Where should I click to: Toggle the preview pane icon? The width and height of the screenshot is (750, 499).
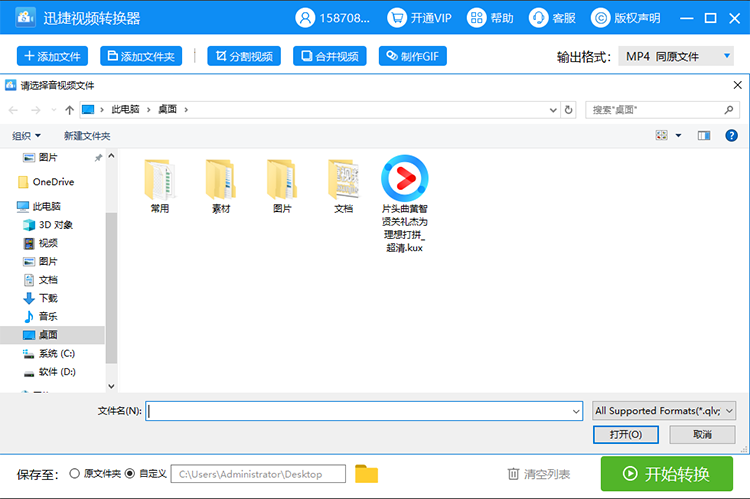(704, 136)
